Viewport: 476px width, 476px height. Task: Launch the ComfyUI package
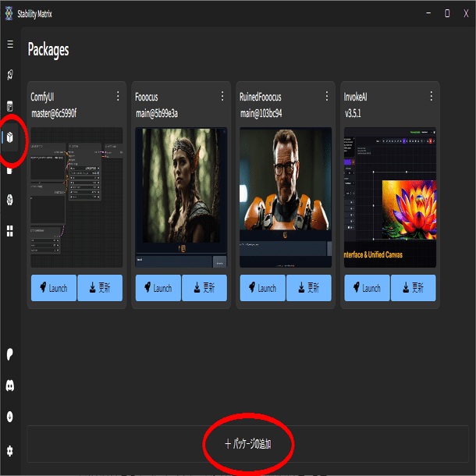point(54,288)
